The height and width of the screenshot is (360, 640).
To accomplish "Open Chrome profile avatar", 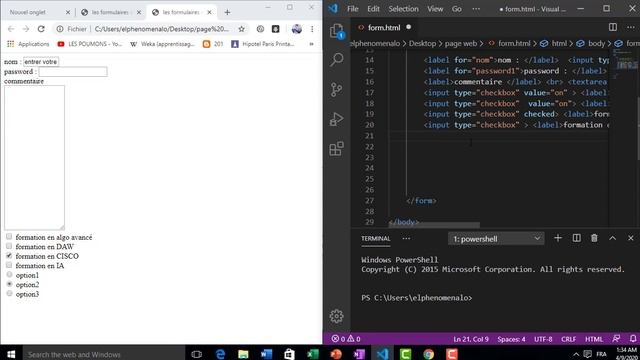I will pyautogui.click(x=297, y=29).
